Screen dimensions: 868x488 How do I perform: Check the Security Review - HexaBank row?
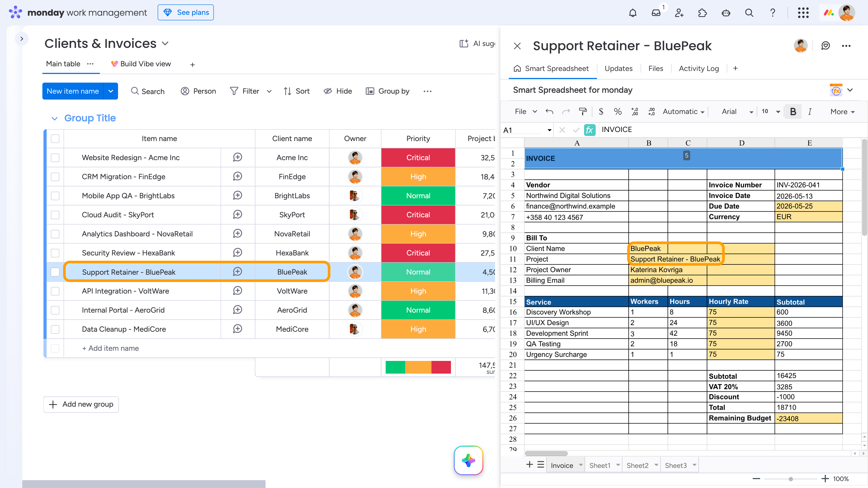click(x=55, y=253)
